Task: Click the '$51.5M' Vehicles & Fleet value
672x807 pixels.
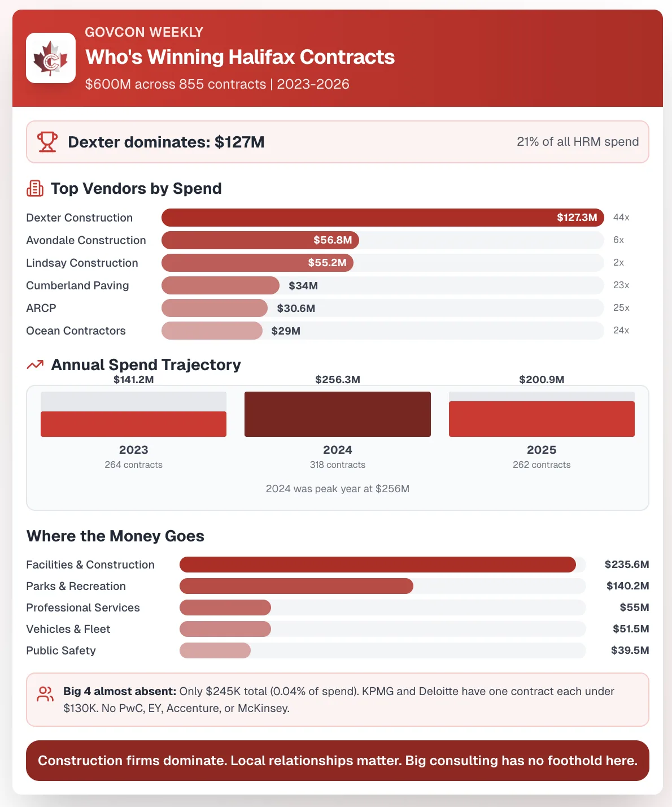Action: [x=631, y=629]
